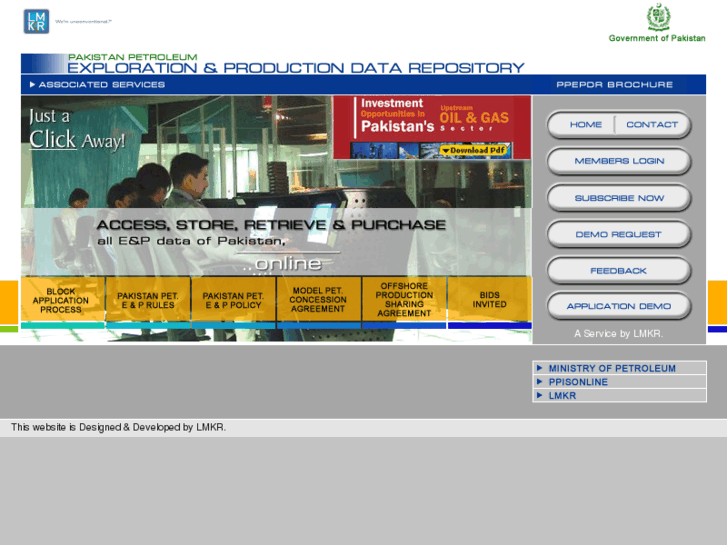This screenshot has width=727, height=545.
Task: Go to the Home page button
Action: [x=586, y=125]
